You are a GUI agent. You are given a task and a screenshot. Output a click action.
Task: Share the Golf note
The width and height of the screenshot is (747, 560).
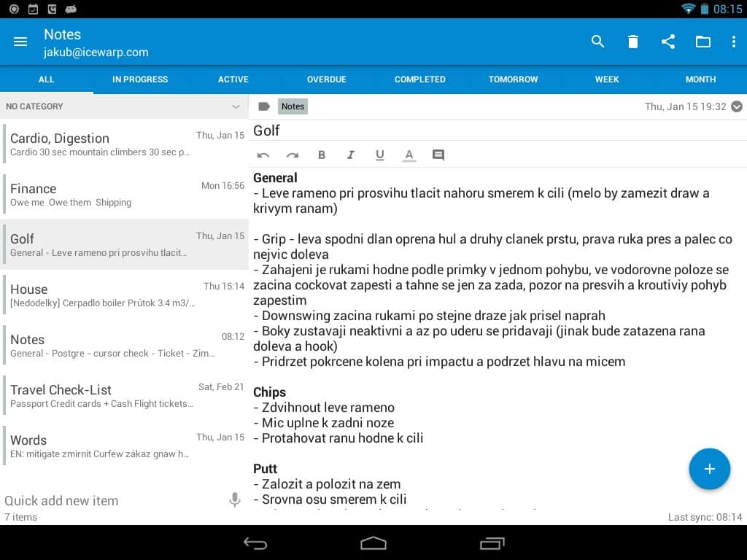[x=668, y=42]
